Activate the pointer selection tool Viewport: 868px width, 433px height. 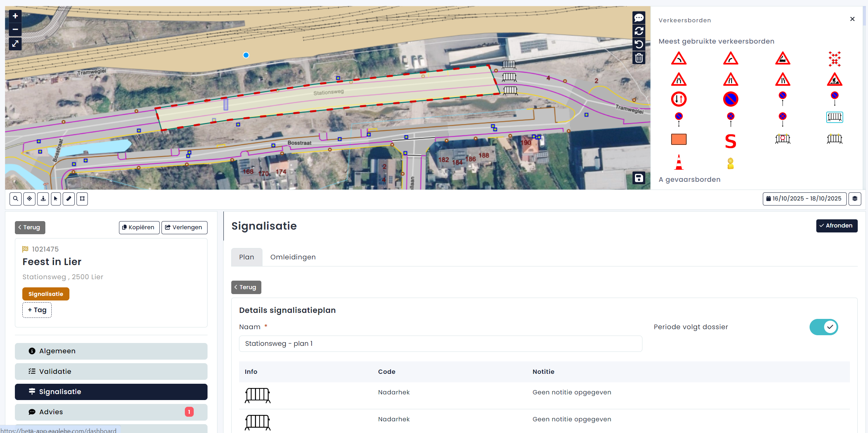click(56, 199)
